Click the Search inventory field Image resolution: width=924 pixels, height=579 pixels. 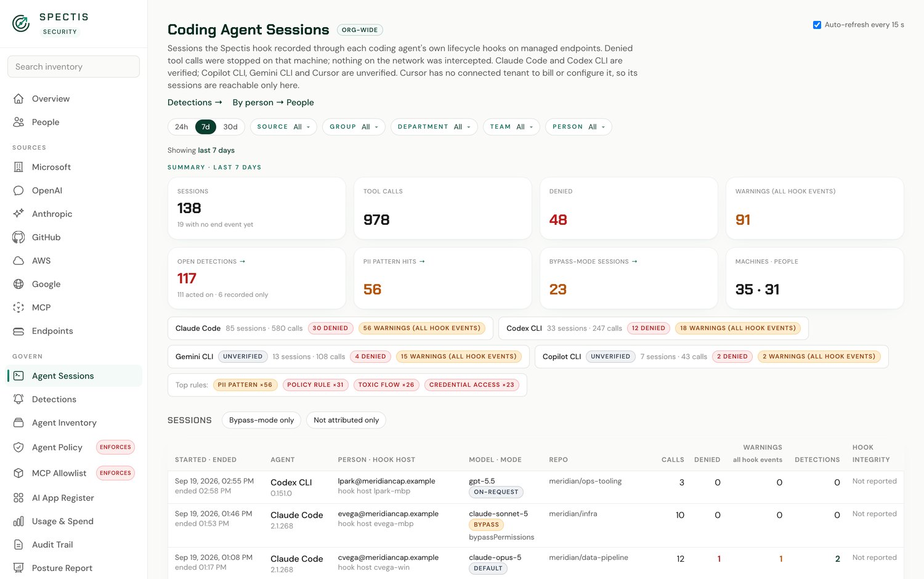coord(73,67)
